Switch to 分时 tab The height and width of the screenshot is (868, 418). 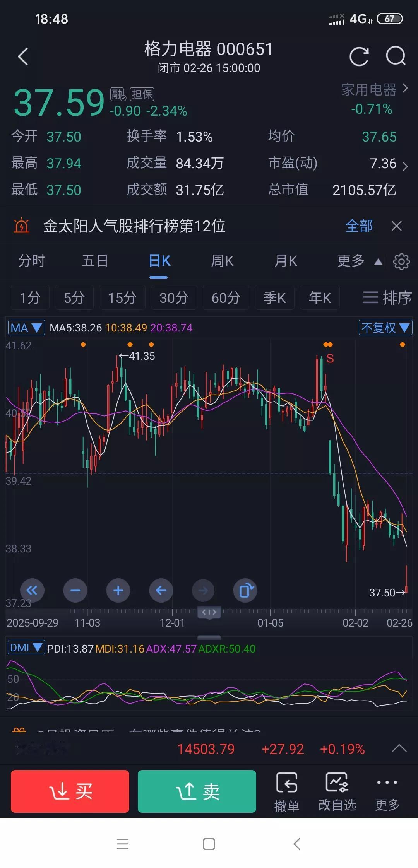pyautogui.click(x=32, y=261)
